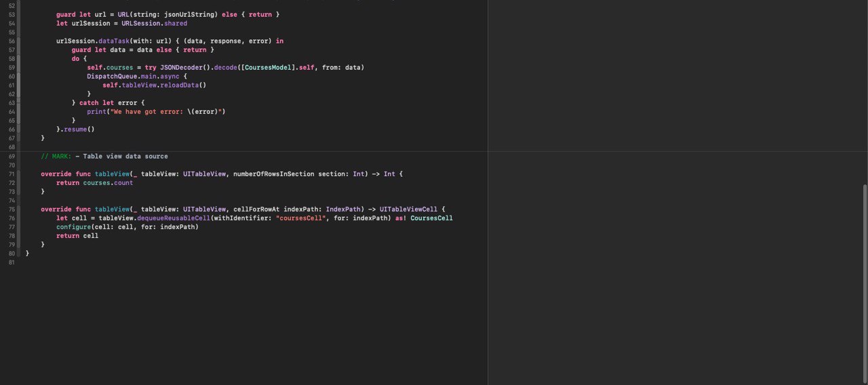Viewport: 868px width, 385px height.
Task: Click gutter line number 64
Action: coord(11,111)
